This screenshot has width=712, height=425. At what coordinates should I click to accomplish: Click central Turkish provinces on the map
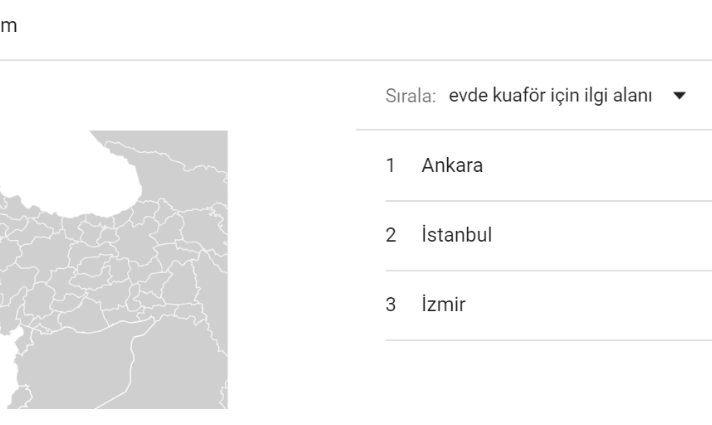tap(91, 268)
